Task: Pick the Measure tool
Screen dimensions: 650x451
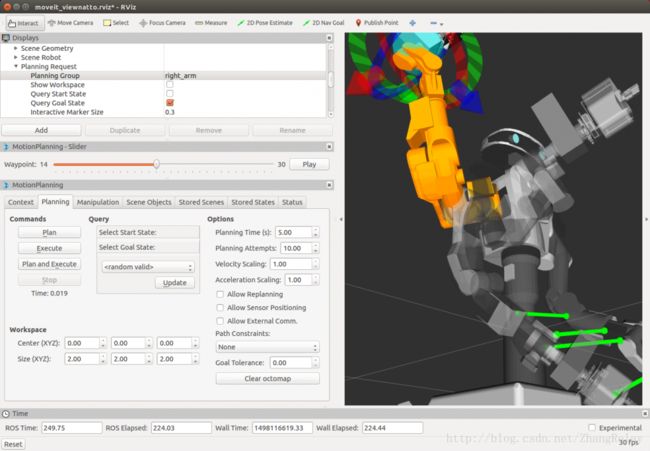Action: (x=213, y=21)
